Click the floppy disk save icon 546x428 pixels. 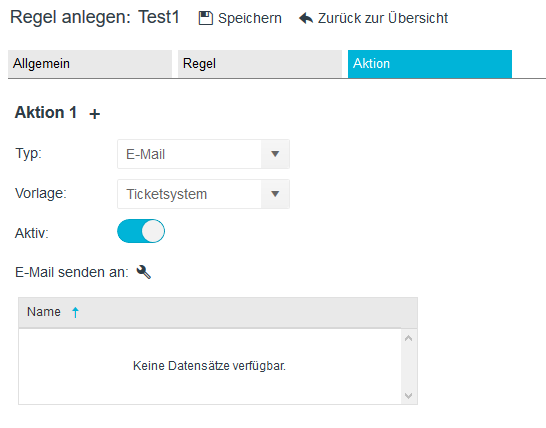(205, 18)
